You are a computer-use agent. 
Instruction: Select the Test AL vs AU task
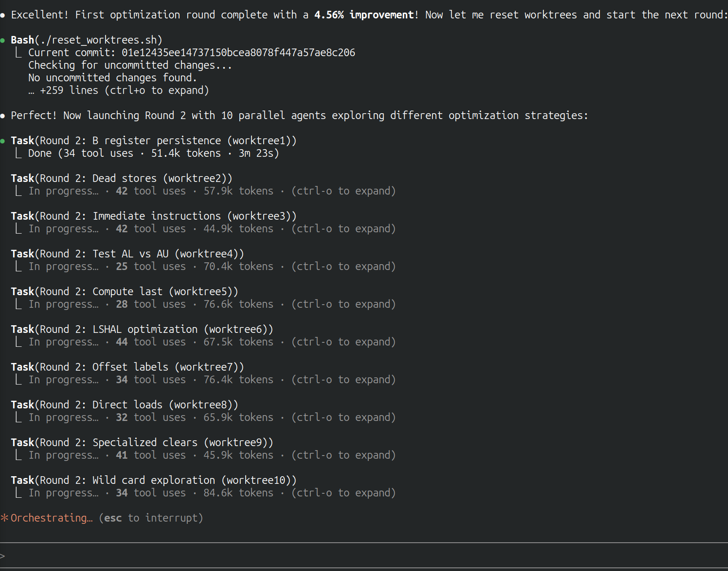pos(127,254)
